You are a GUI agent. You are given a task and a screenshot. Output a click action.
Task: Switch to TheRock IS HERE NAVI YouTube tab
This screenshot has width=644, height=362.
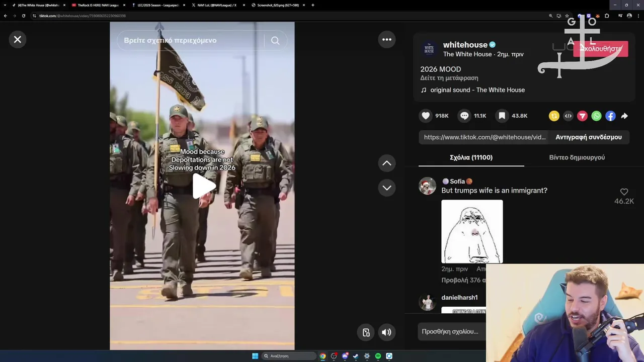pyautogui.click(x=97, y=5)
